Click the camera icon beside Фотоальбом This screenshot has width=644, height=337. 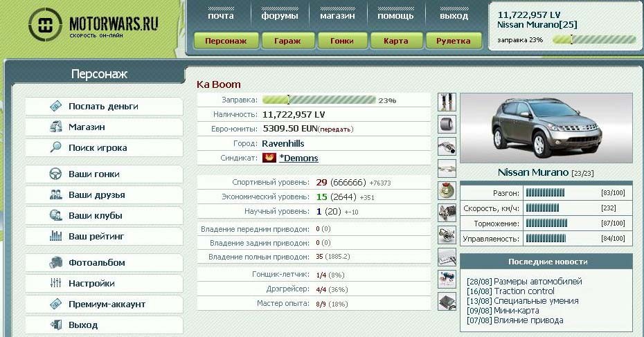pyautogui.click(x=56, y=262)
